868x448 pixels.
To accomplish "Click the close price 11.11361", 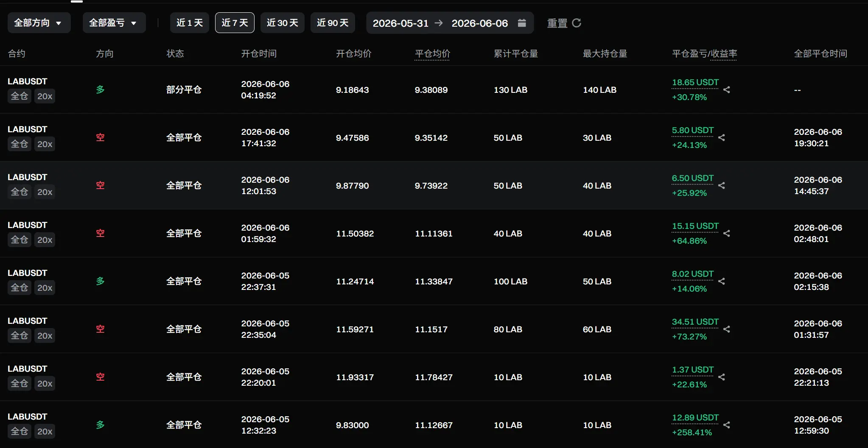I will (434, 234).
